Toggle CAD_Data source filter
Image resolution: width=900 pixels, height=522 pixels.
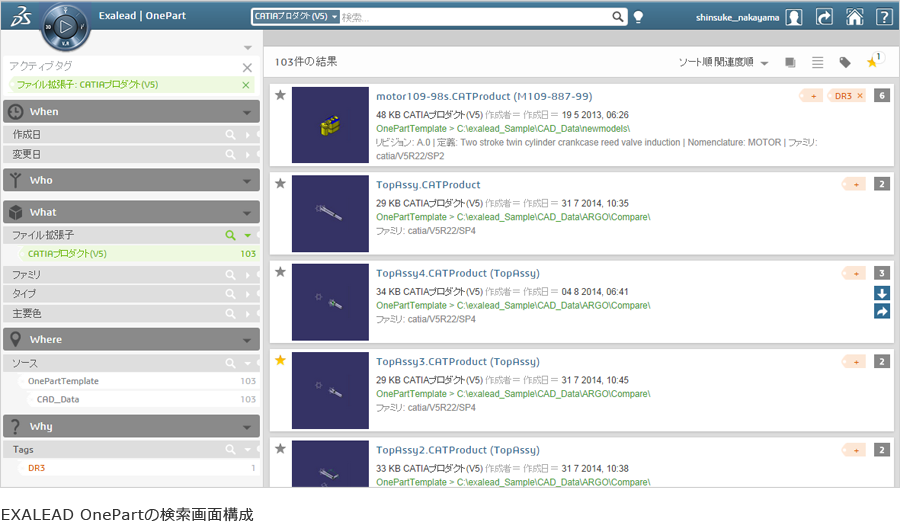(143, 400)
